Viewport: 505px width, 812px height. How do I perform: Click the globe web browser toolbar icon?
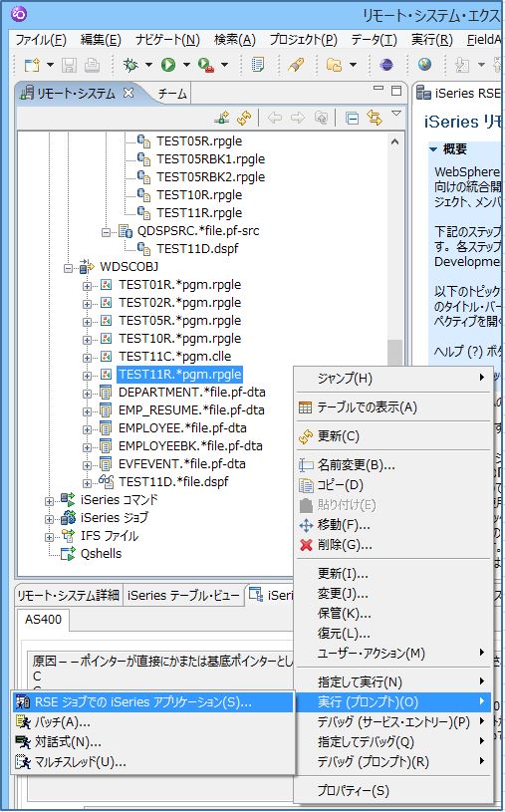pyautogui.click(x=424, y=65)
